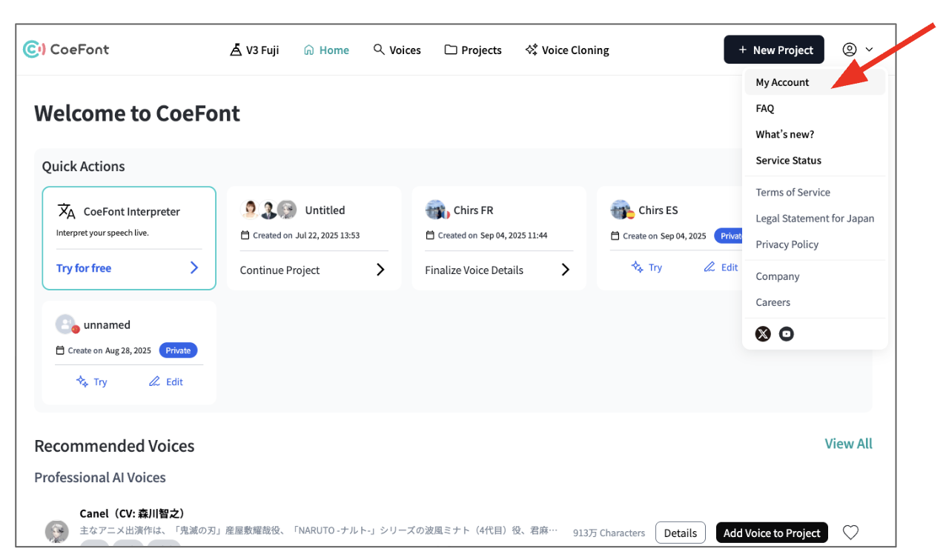
Task: Select My Account menu entry
Action: coord(815,82)
